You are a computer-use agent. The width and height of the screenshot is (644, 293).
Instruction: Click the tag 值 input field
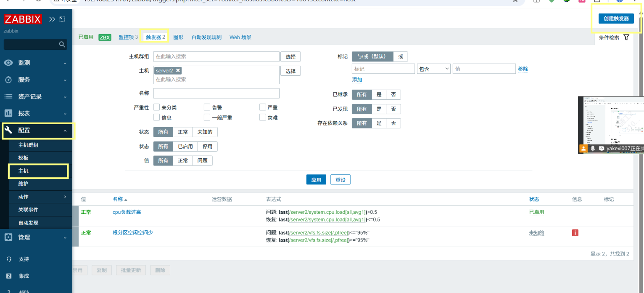484,69
